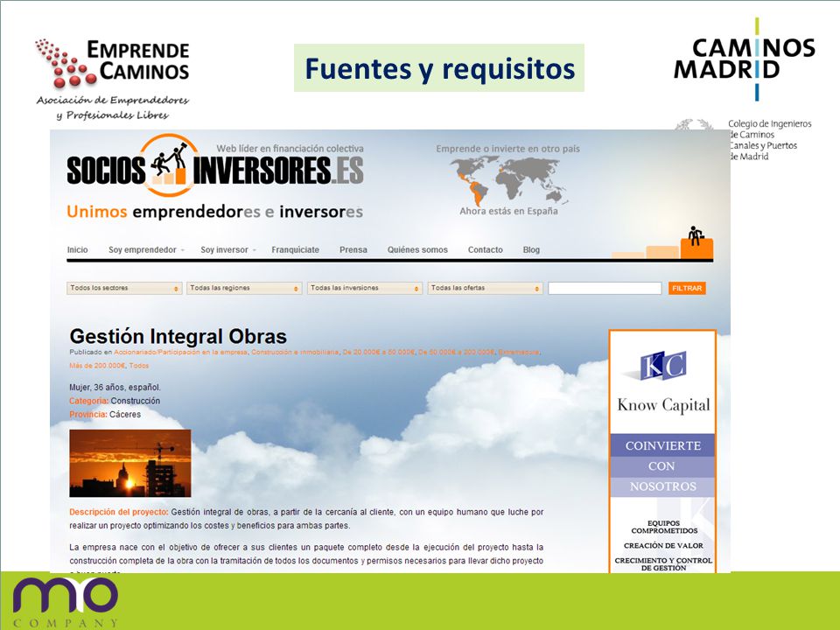The image size is (840, 630).
Task: Open the Todas las ofertas dropdown
Action: click(x=486, y=288)
